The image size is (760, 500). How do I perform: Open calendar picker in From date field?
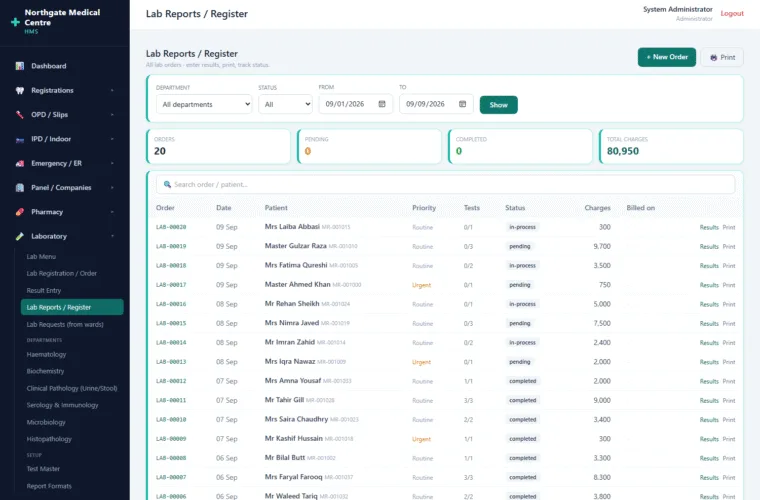pos(382,104)
